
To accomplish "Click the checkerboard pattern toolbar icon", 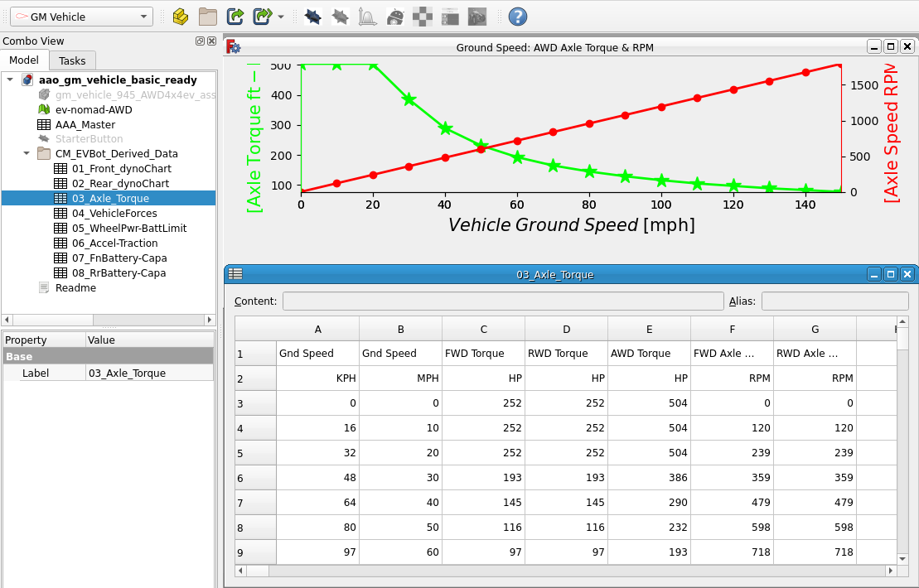I will [423, 16].
